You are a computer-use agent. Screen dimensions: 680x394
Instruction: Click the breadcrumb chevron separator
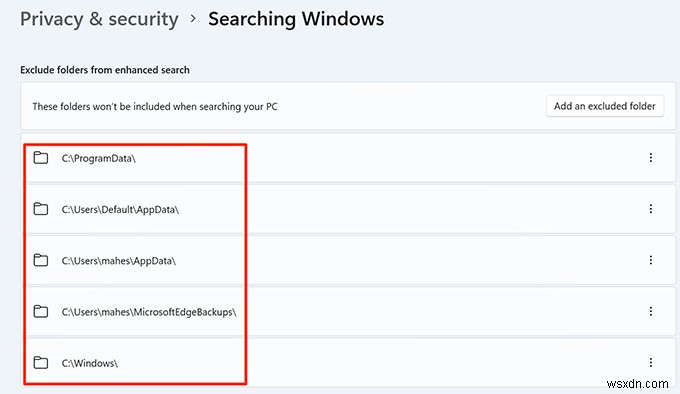193,19
